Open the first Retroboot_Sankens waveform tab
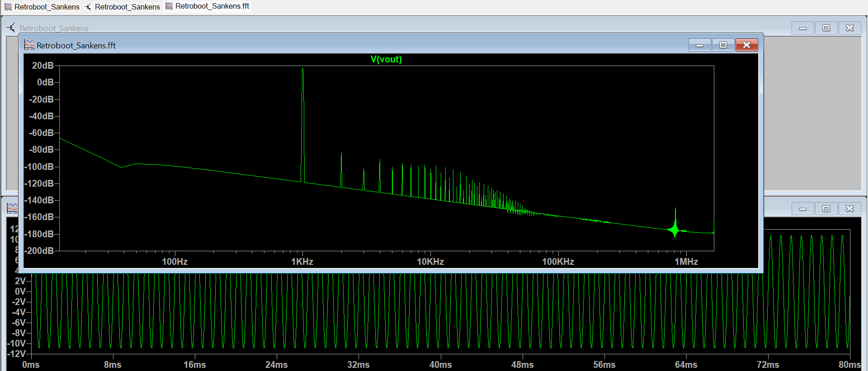 [42, 7]
